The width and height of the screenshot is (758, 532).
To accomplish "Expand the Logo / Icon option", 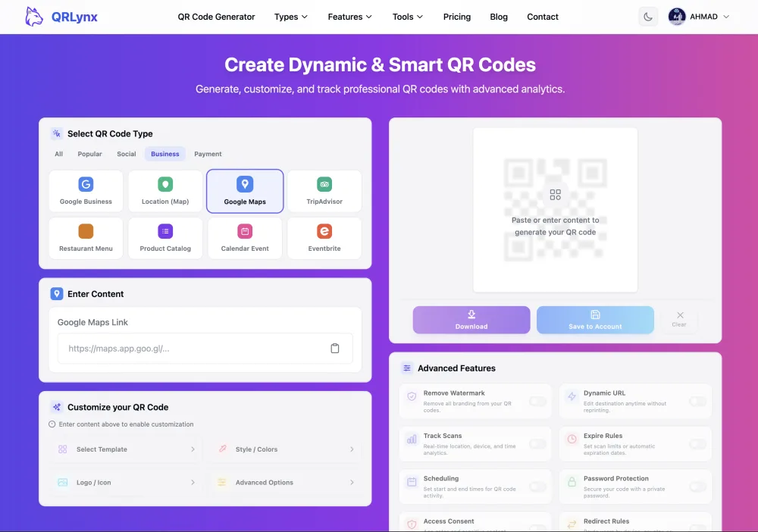I will 126,482.
